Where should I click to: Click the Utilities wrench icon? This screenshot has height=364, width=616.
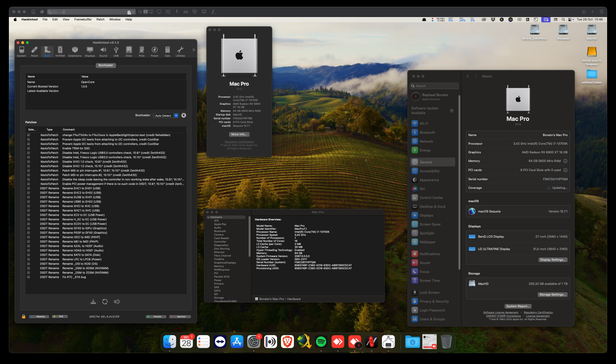coord(180,51)
